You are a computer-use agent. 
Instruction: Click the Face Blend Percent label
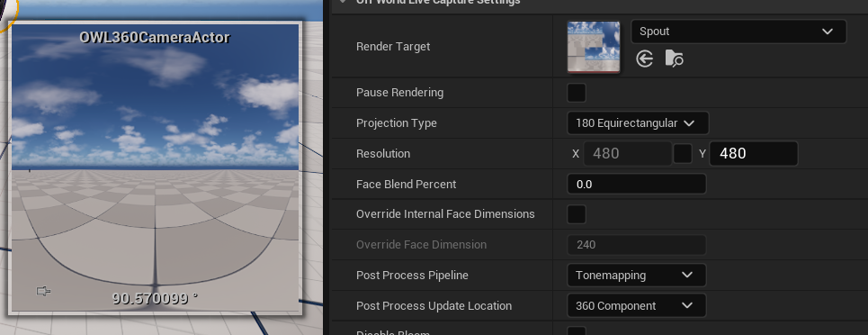pos(407,184)
